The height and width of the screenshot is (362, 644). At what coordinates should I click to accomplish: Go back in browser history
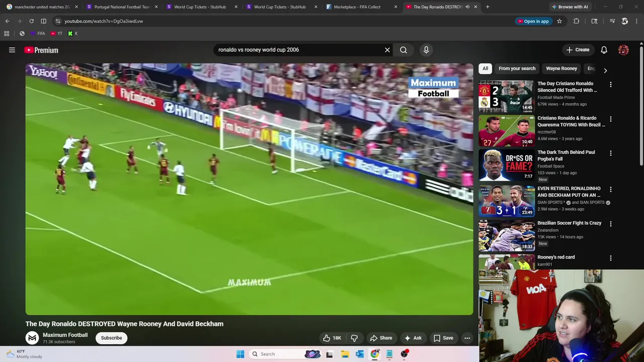[8, 21]
